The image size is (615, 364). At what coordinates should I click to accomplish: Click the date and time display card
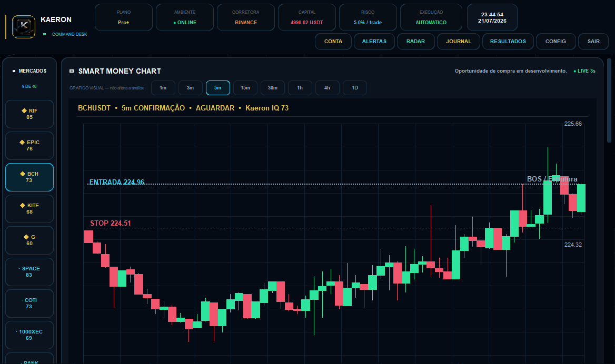point(492,17)
